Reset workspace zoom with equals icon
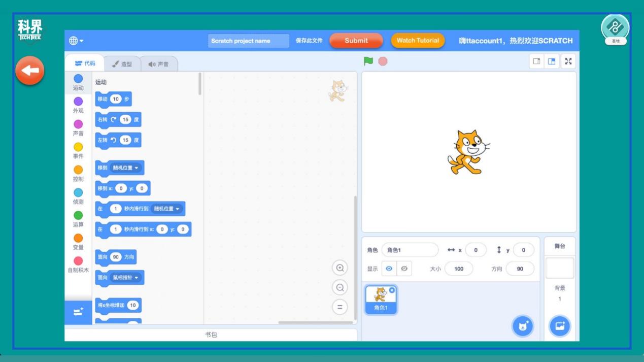Screen dimensions: 644x362 (x=340, y=307)
